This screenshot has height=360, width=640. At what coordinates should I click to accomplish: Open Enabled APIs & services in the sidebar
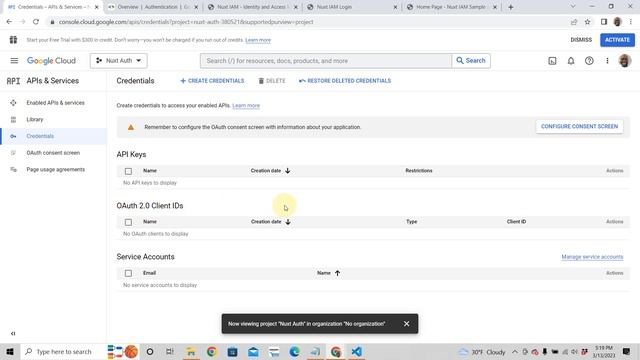click(x=55, y=103)
